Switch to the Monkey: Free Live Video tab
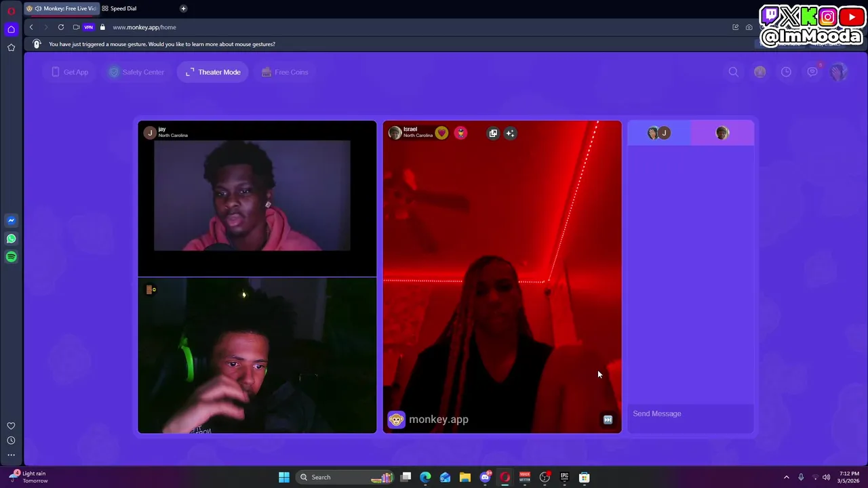868x488 pixels. [x=61, y=8]
